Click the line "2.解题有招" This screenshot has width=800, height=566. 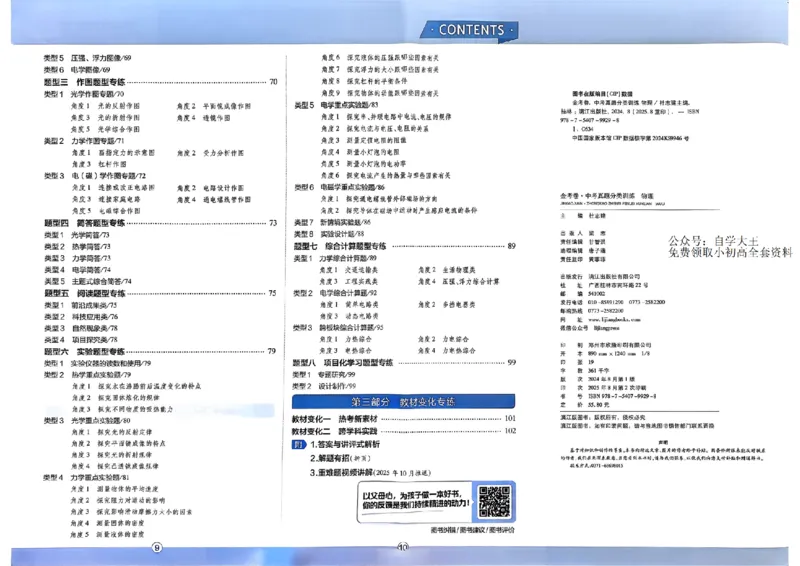340,458
